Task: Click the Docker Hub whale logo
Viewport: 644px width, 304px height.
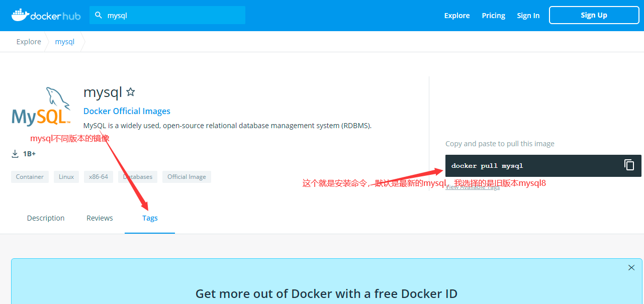Action: (x=46, y=15)
